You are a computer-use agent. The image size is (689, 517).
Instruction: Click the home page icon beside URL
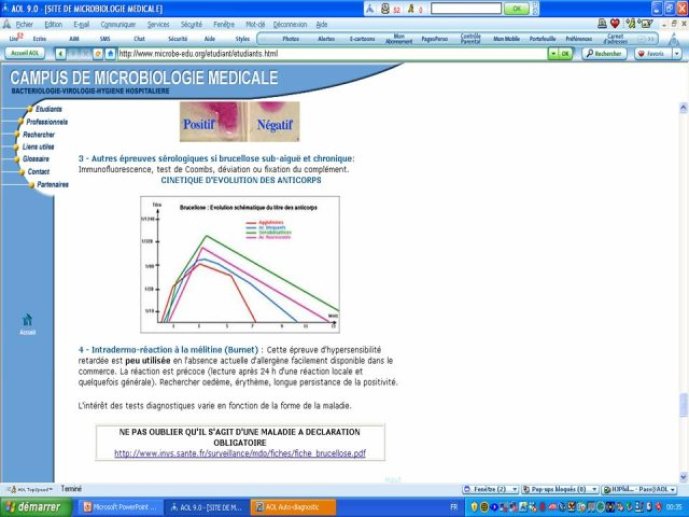point(110,54)
